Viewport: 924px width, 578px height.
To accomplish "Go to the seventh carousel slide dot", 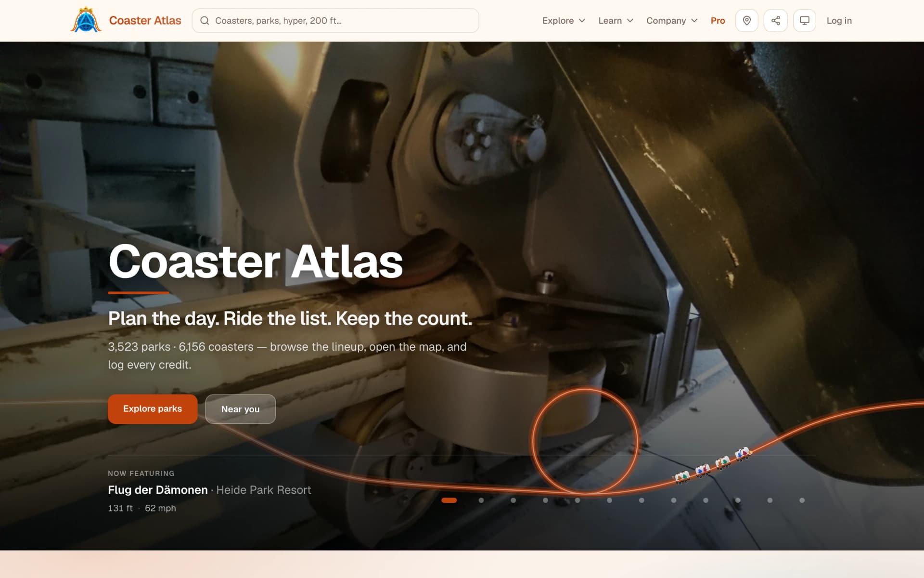I will click(642, 500).
